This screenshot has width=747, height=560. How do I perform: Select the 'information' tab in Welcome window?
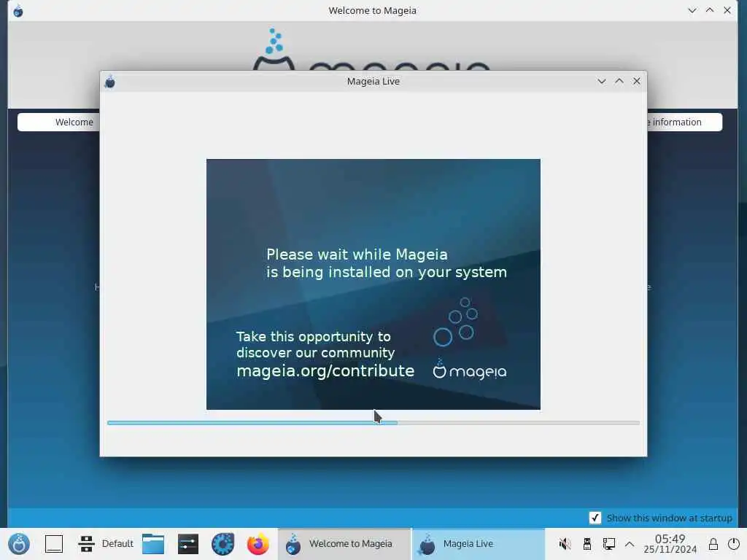tap(684, 122)
